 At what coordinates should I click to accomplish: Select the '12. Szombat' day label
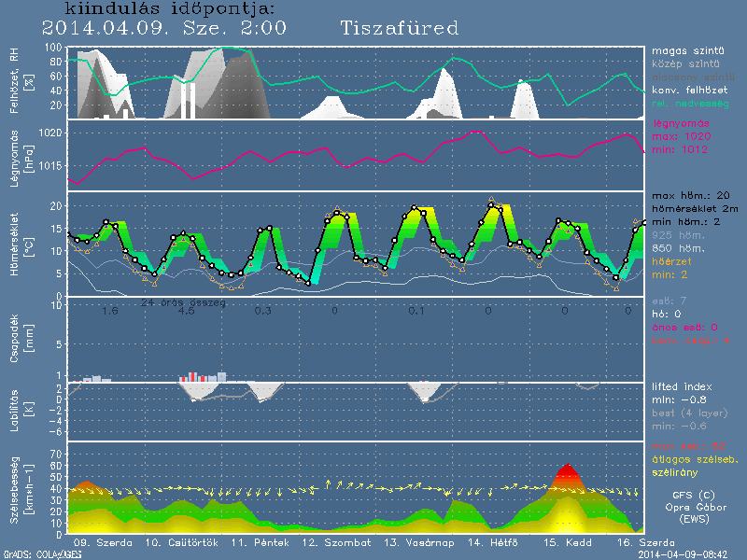[336, 542]
